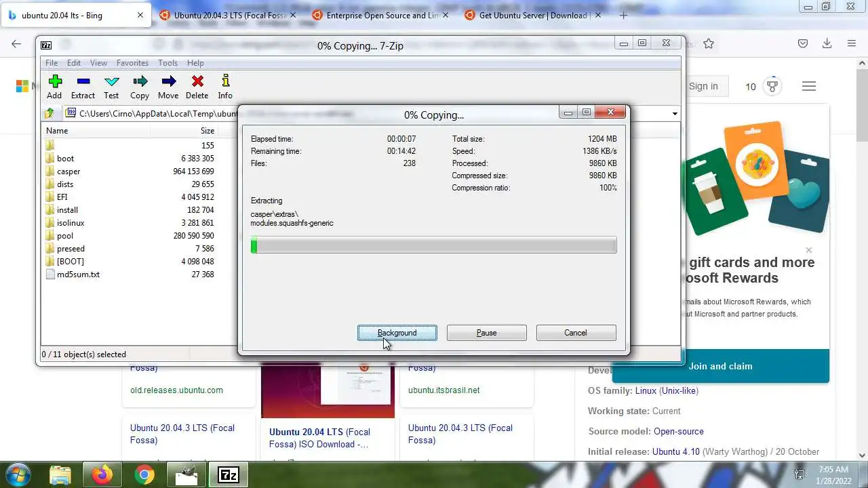Click the 7-Zip taskbar icon
Image resolution: width=868 pixels, height=488 pixels.
click(x=228, y=474)
